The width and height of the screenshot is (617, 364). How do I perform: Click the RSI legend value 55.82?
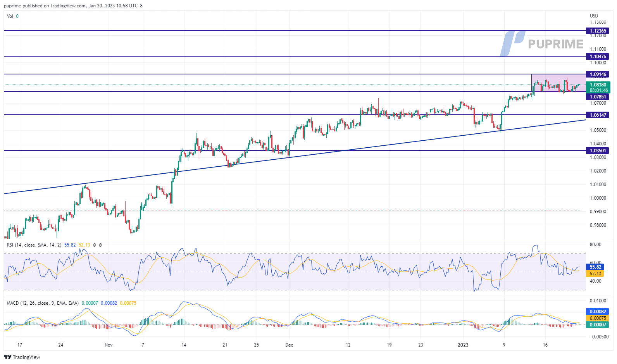[70, 245]
